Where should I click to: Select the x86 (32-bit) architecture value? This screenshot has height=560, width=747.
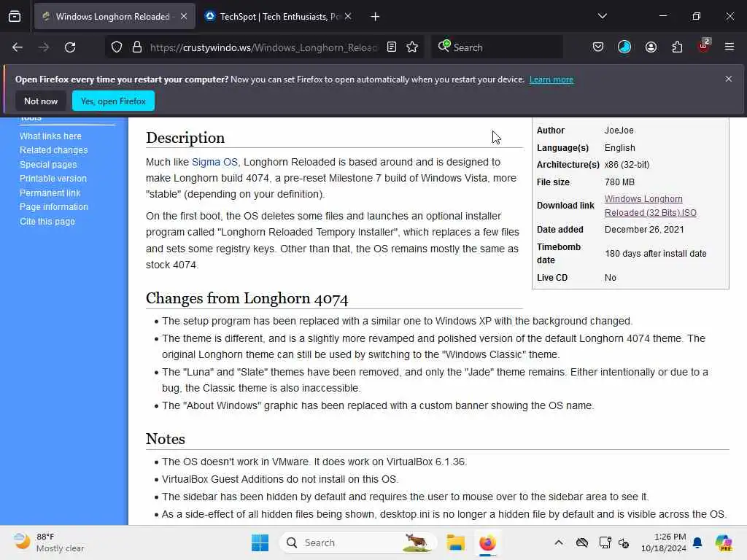coord(627,165)
